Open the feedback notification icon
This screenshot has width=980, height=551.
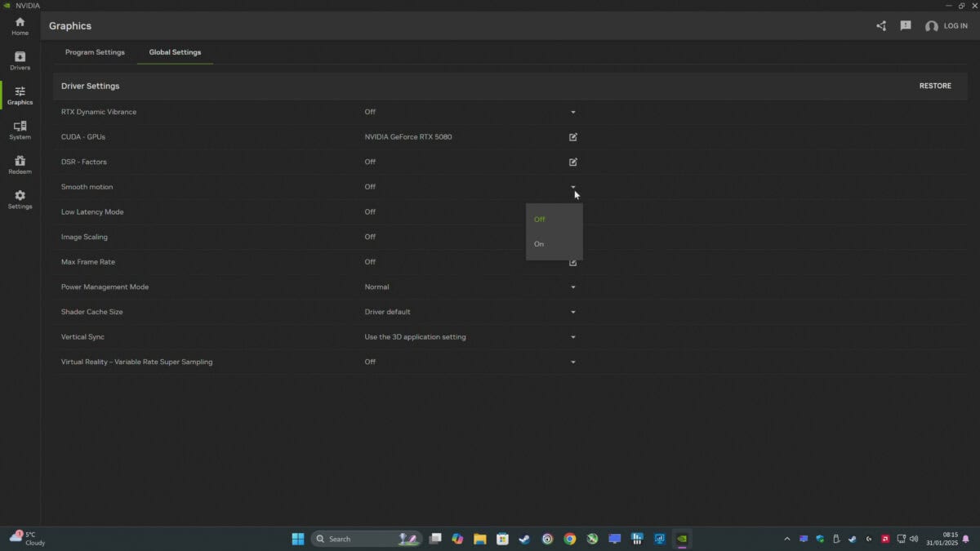[906, 26]
